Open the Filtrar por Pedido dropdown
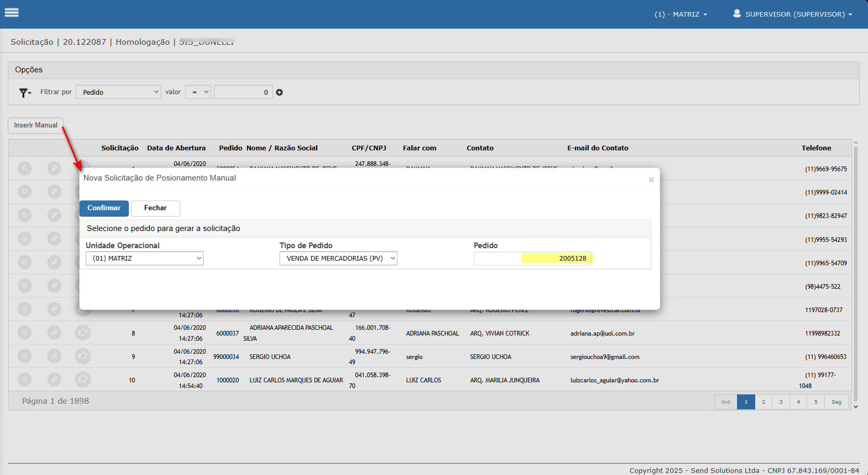 tap(119, 92)
